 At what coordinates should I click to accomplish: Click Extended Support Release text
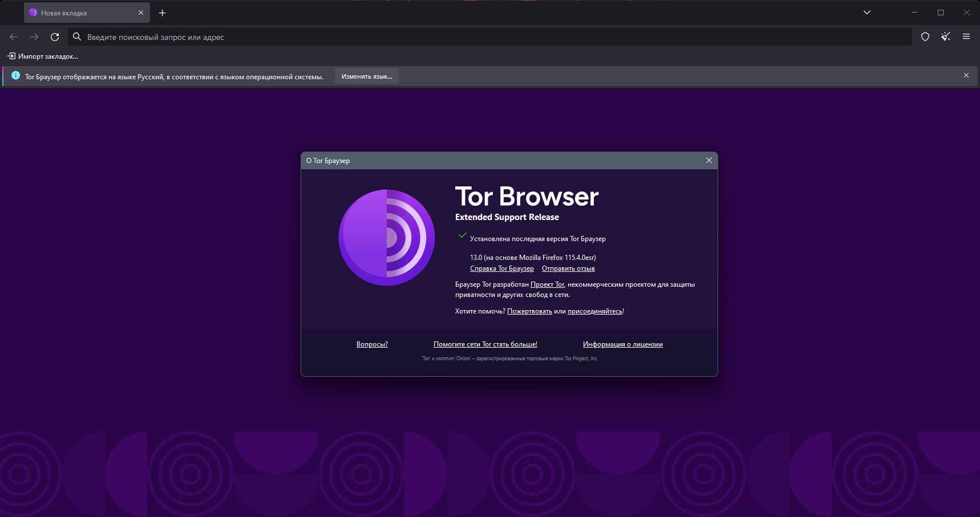pyautogui.click(x=507, y=217)
